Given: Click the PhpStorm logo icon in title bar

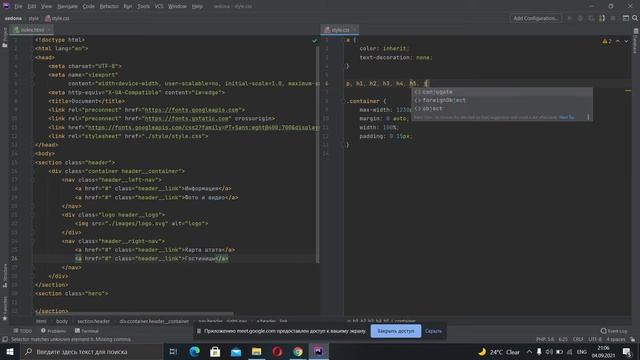Looking at the screenshot, I should 6,6.
